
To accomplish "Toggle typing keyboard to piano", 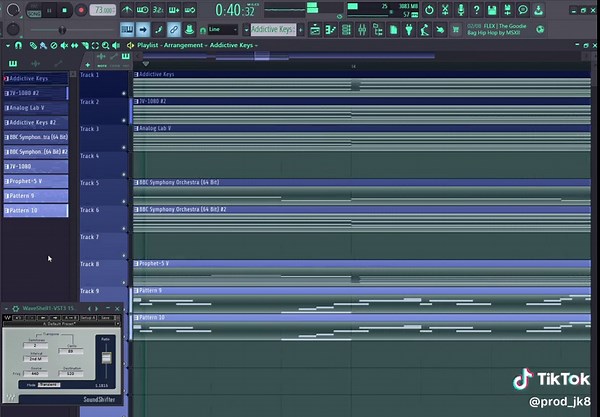I will click(x=127, y=29).
